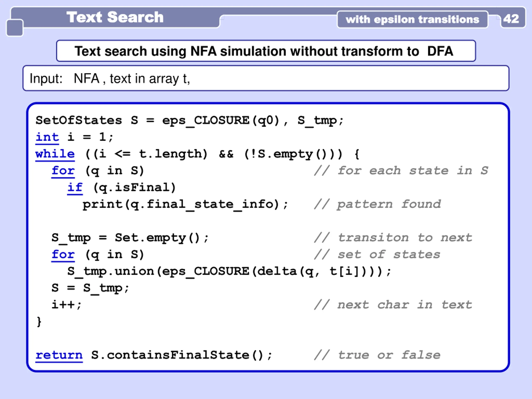
Task: Click the 'i++;' statement
Action: (x=67, y=305)
